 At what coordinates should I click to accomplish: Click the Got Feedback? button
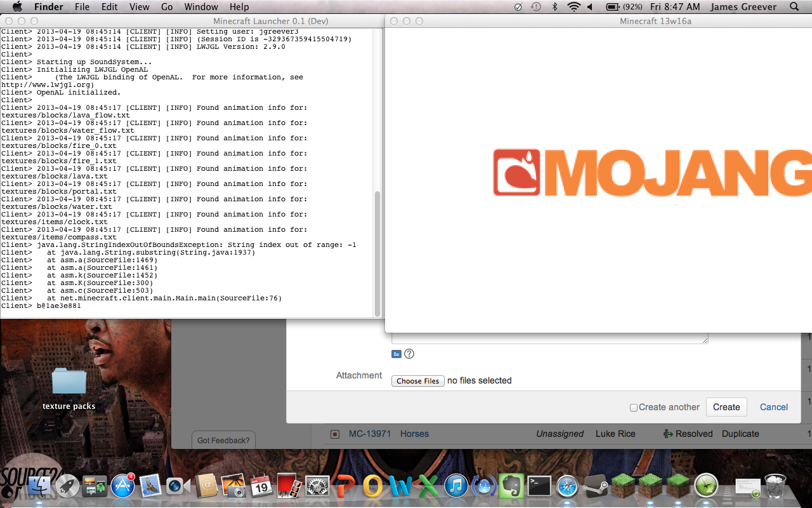tap(223, 440)
